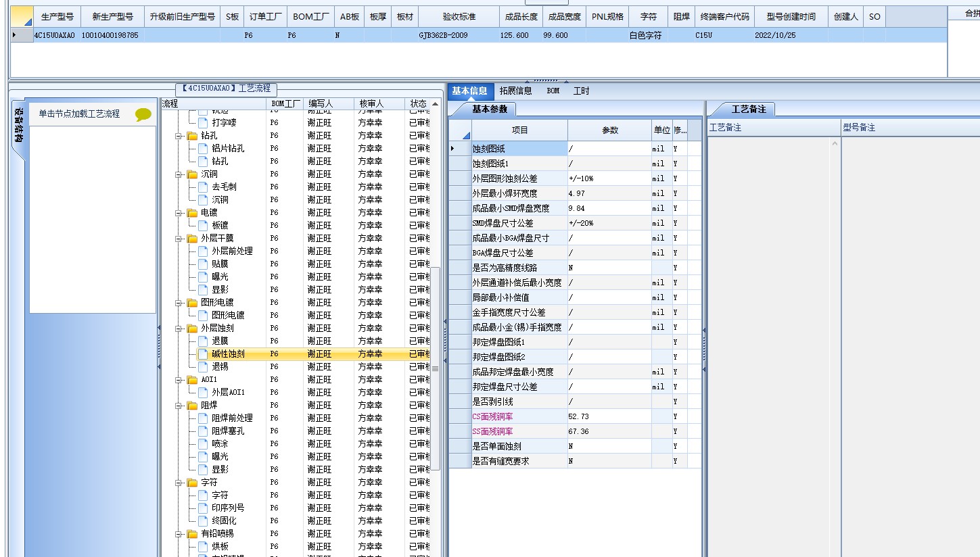The image size is (980, 557).
Task: Collapse the 阻焊 folder node
Action: pyautogui.click(x=180, y=405)
